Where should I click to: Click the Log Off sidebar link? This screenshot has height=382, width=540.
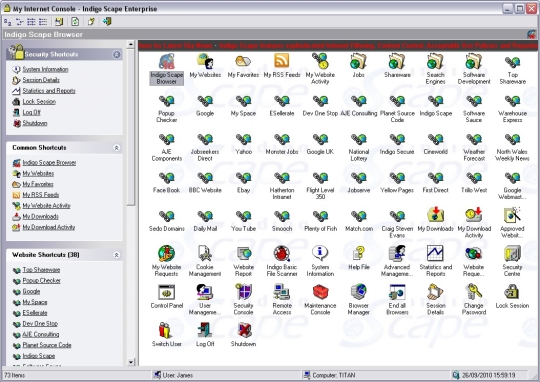pos(31,112)
